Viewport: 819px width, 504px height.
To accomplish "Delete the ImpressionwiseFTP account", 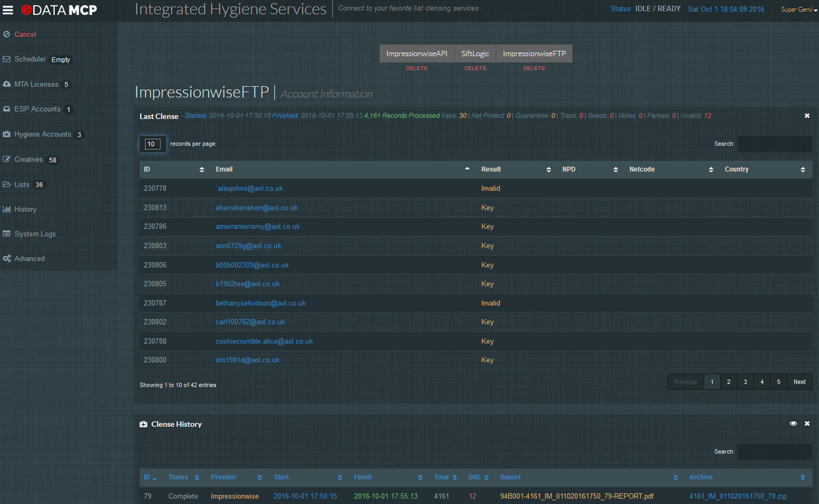I will click(534, 68).
